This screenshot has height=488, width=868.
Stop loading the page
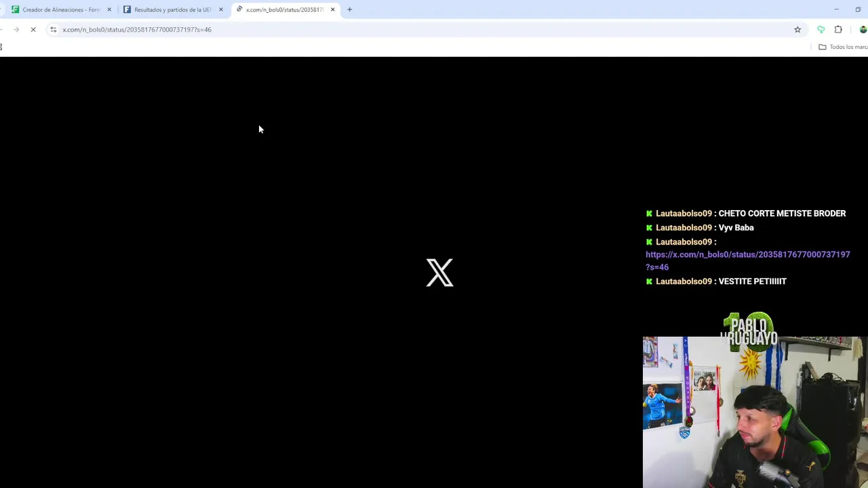(33, 29)
